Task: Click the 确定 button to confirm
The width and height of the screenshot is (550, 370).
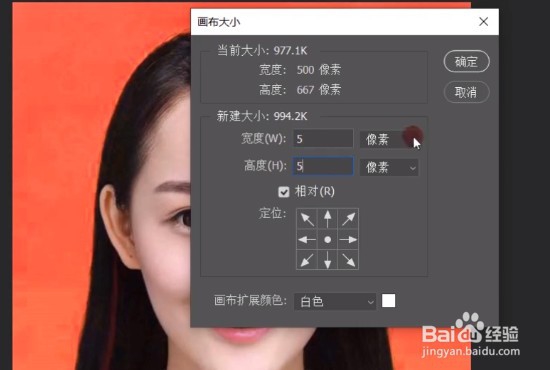Action: point(466,61)
